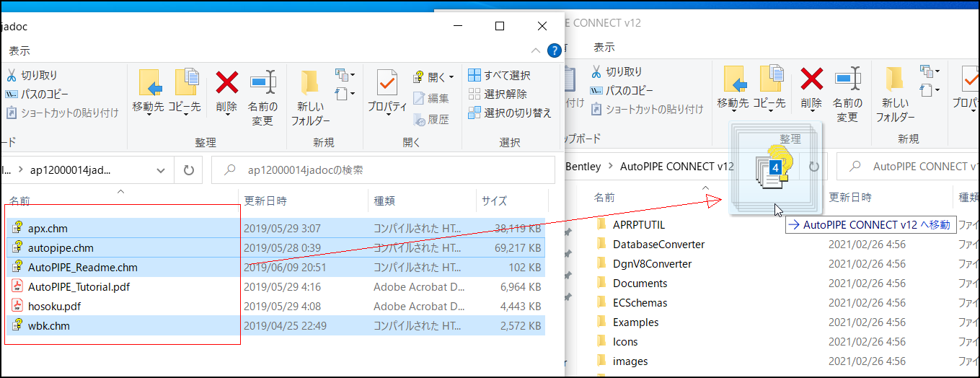This screenshot has width=980, height=378.
Task: Click 履歴 (History) in left window ribbon
Action: (431, 120)
